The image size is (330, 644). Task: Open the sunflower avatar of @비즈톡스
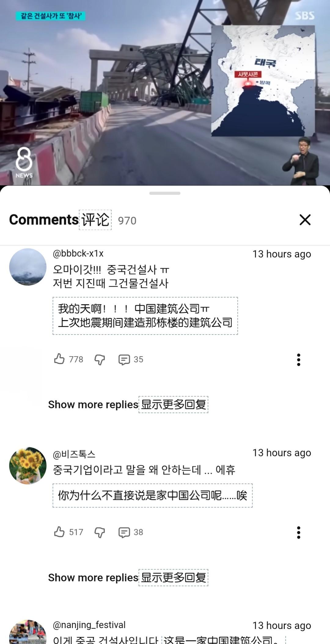point(28,466)
